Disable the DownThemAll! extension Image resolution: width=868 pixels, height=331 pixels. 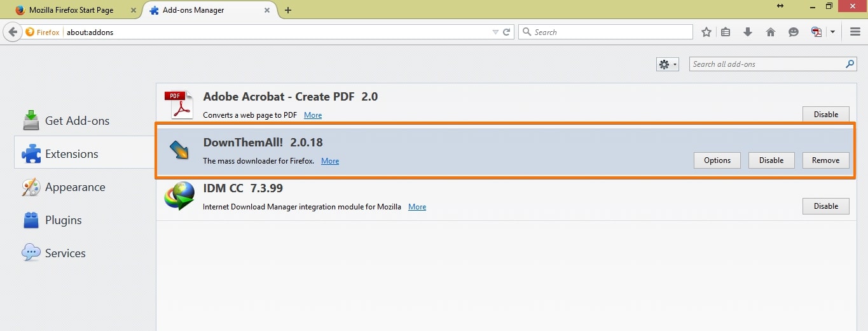pyautogui.click(x=771, y=160)
